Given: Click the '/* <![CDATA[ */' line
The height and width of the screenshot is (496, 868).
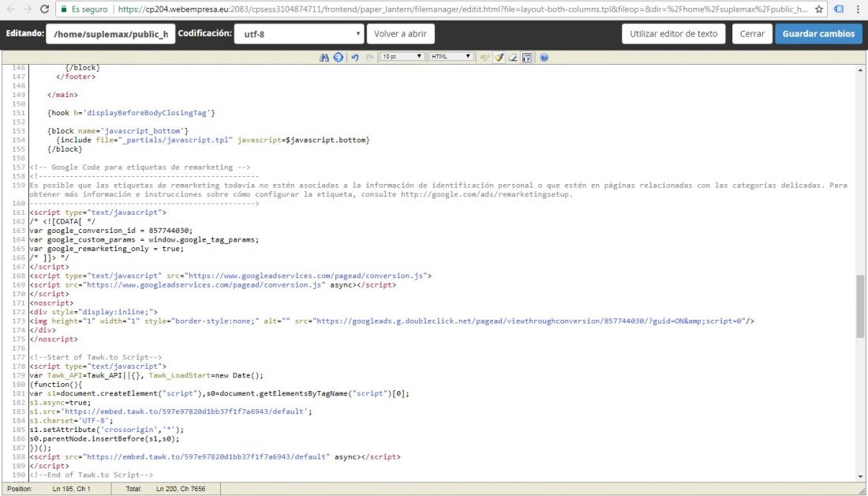Looking at the screenshot, I should 62,222.
